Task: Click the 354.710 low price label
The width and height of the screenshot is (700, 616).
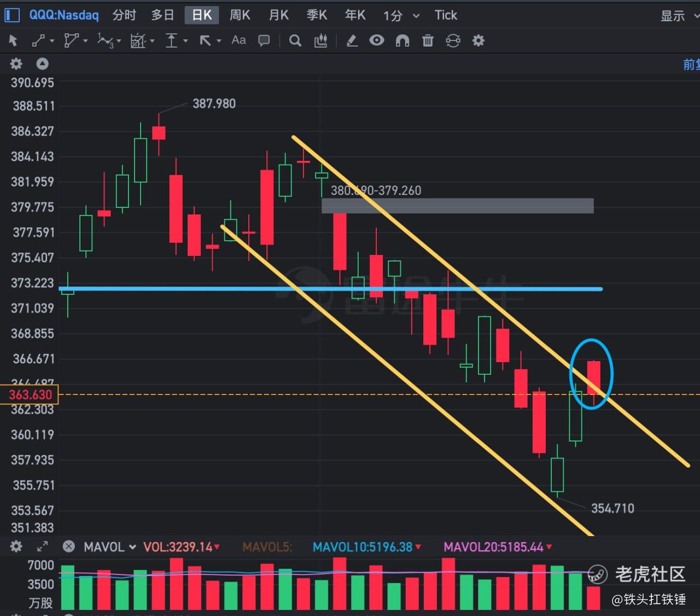Action: pyautogui.click(x=612, y=508)
